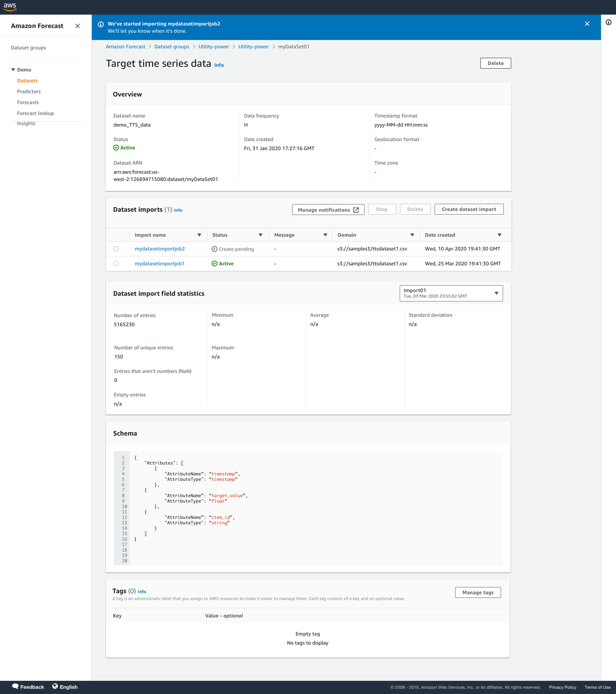Open Info link next to Target time series data
This screenshot has width=616, height=694.
point(219,65)
